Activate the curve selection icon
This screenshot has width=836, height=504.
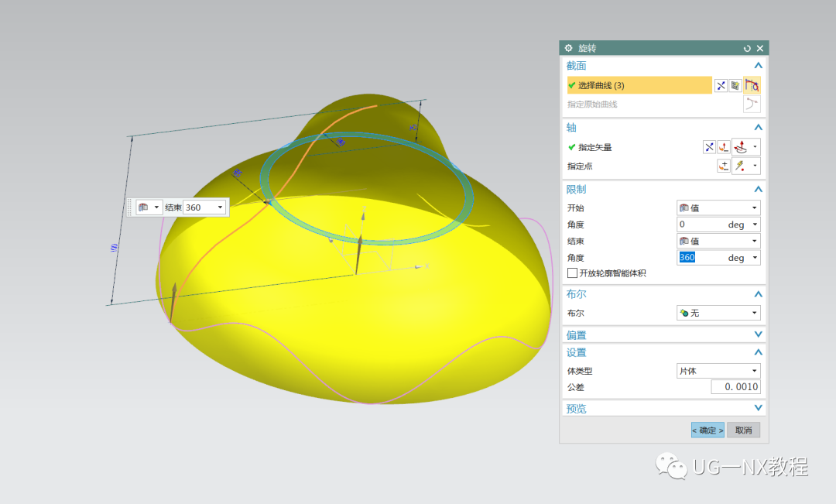[752, 85]
